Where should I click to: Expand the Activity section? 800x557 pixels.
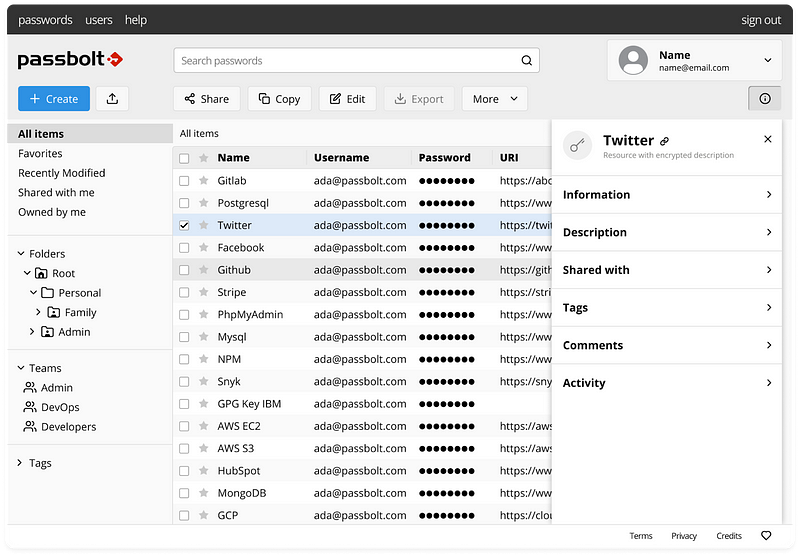point(666,383)
